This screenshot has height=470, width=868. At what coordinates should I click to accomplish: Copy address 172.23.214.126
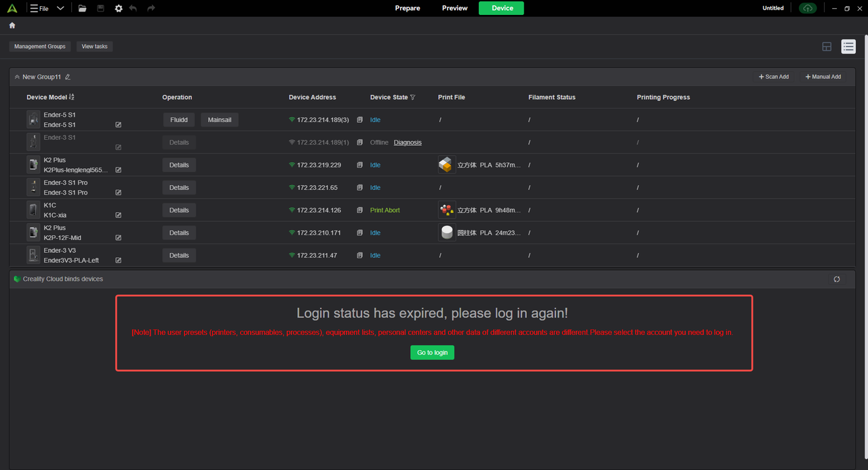coord(360,210)
